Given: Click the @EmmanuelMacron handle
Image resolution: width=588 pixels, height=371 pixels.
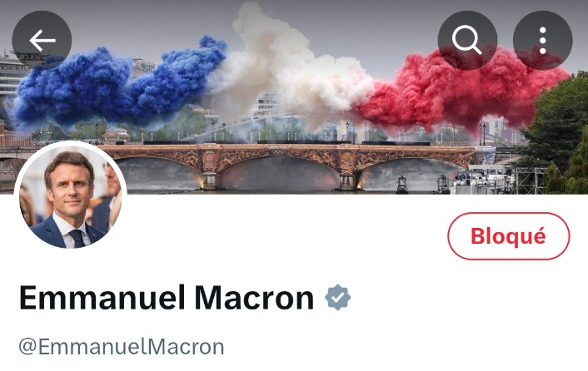Looking at the screenshot, I should 122,347.
